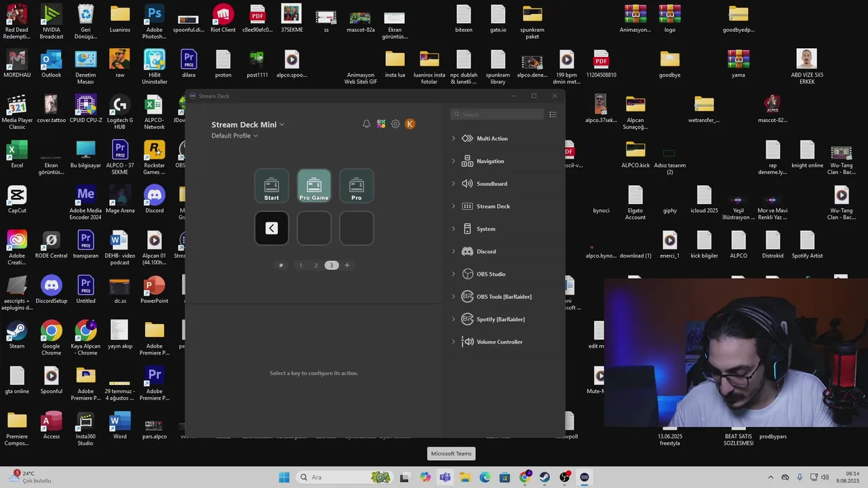The height and width of the screenshot is (488, 868).
Task: Select Adobe Media Encoder 2024 shortcut
Action: click(x=85, y=202)
